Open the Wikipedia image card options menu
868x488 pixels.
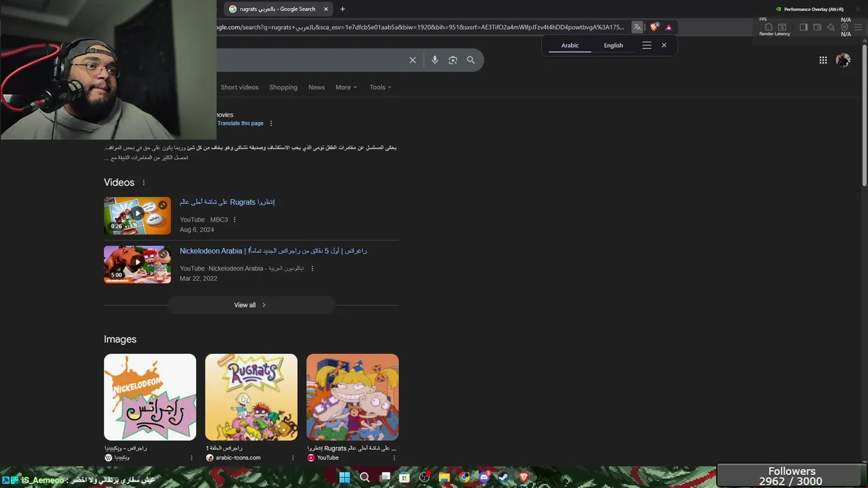pyautogui.click(x=192, y=457)
